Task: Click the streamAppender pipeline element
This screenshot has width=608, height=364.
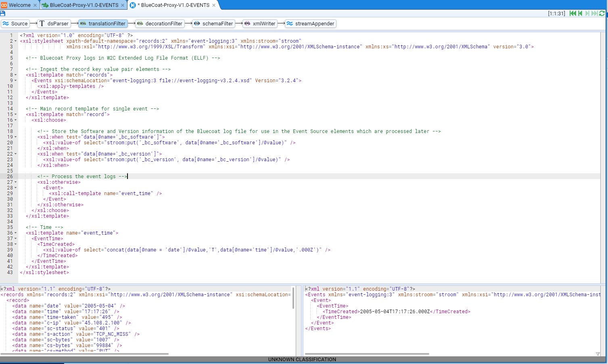Action: coord(311,24)
